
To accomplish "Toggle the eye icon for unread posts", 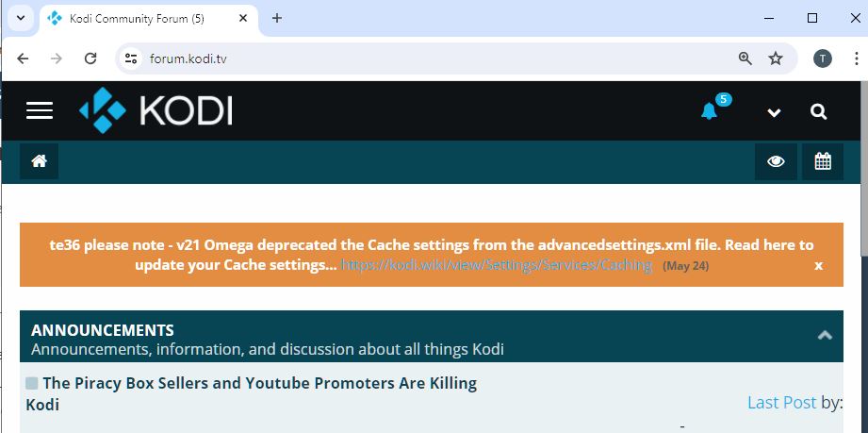I will pyautogui.click(x=776, y=161).
